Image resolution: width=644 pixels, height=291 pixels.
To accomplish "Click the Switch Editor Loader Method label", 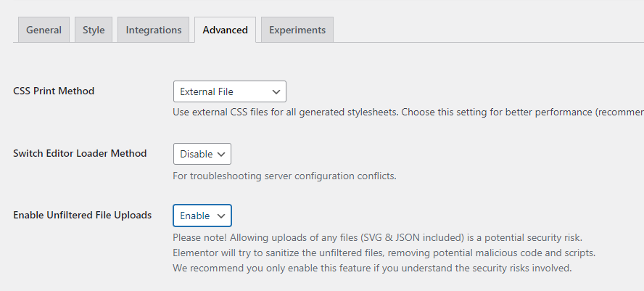I will tap(80, 154).
